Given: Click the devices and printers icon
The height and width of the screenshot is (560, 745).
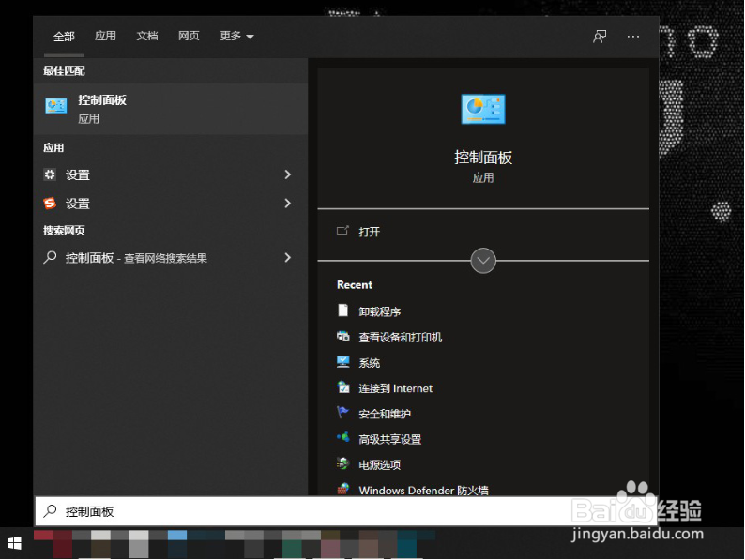Looking at the screenshot, I should click(343, 337).
